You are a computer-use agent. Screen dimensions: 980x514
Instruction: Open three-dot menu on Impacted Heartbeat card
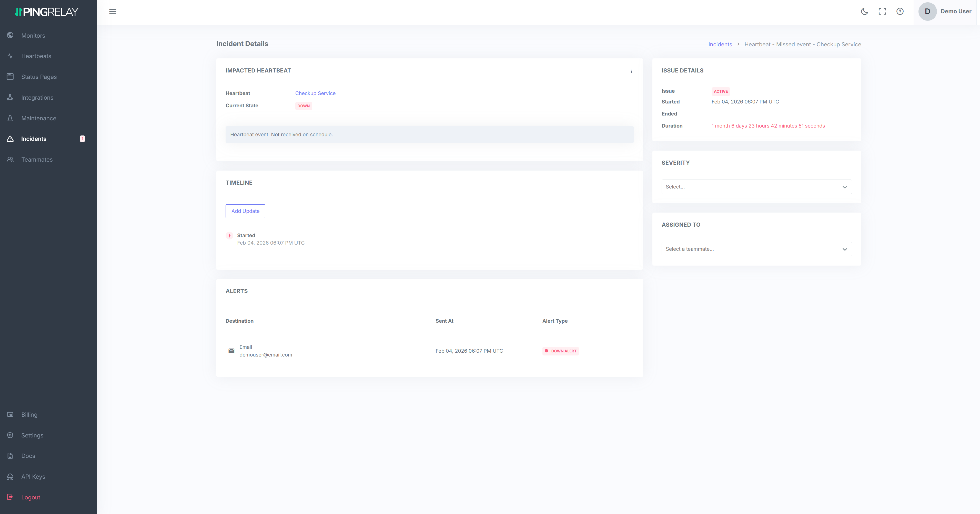pyautogui.click(x=631, y=71)
